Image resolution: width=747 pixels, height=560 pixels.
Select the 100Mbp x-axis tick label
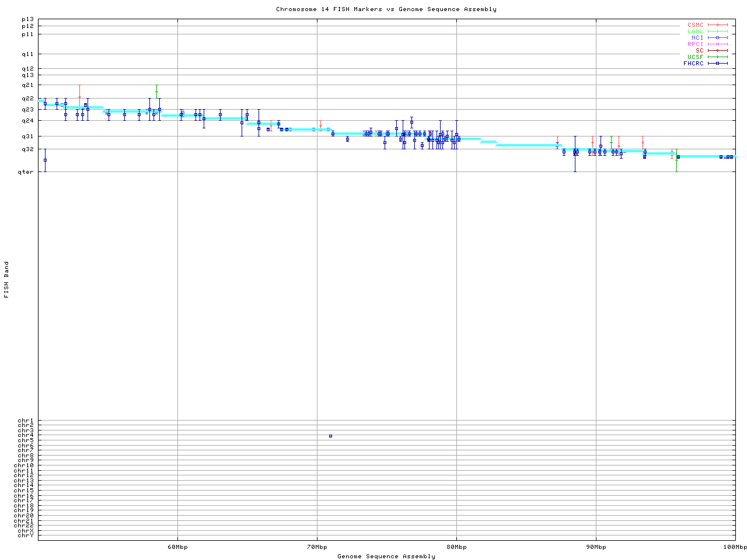pyautogui.click(x=734, y=547)
